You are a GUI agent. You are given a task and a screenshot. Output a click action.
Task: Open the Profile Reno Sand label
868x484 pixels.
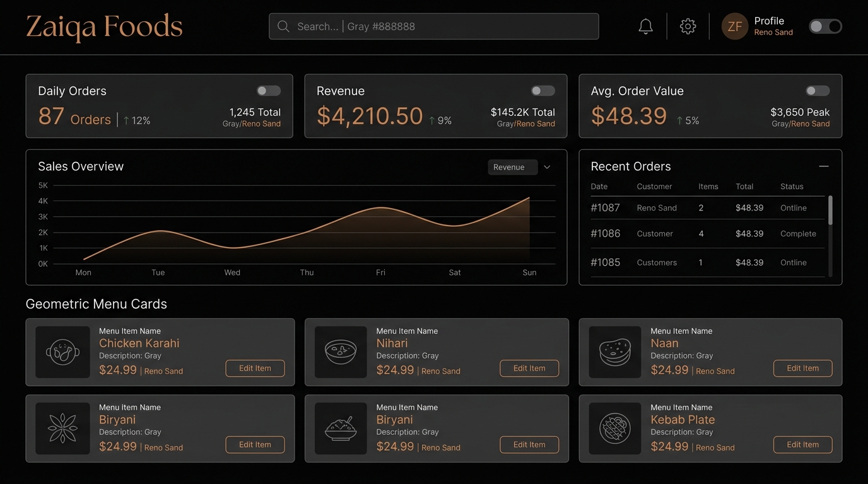pyautogui.click(x=773, y=26)
